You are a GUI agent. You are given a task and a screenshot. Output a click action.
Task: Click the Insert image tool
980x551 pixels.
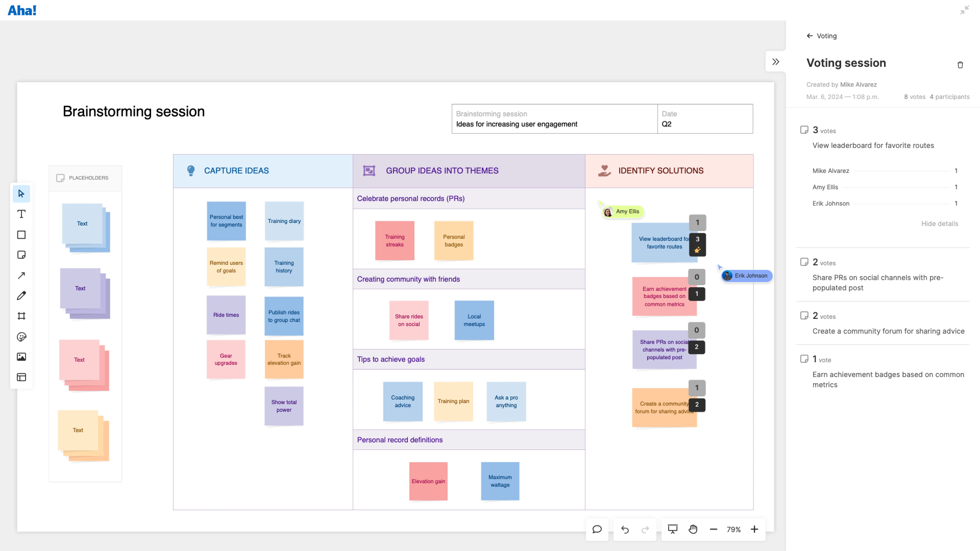click(x=21, y=357)
